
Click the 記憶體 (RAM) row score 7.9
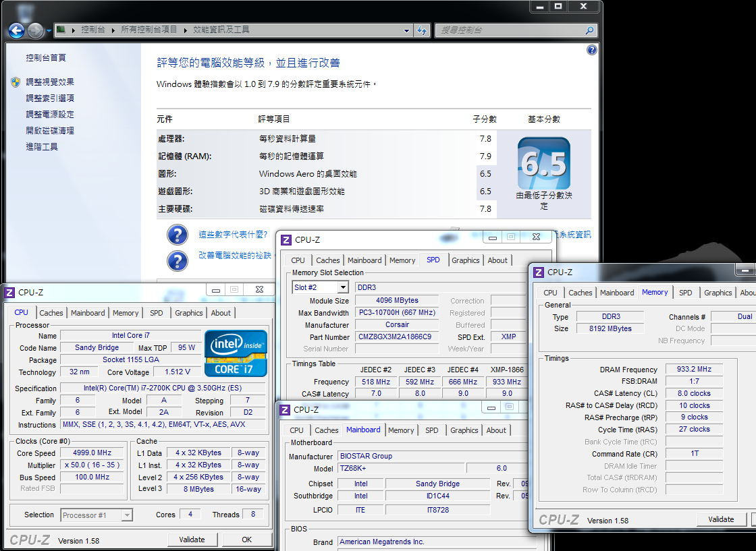[x=485, y=156]
